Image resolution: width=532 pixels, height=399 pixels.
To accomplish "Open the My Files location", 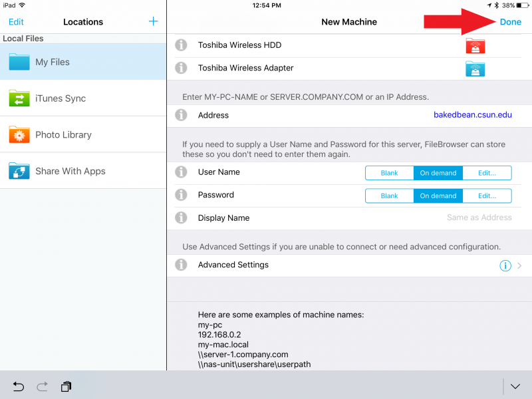I will 83,62.
